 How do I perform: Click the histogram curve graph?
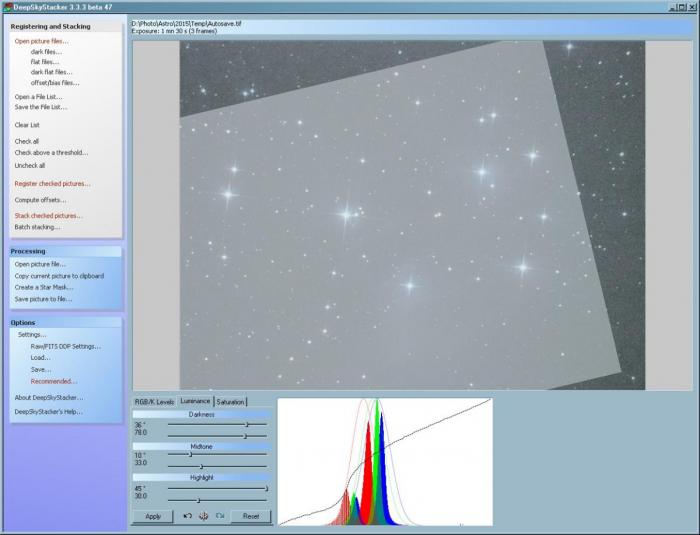tap(385, 462)
